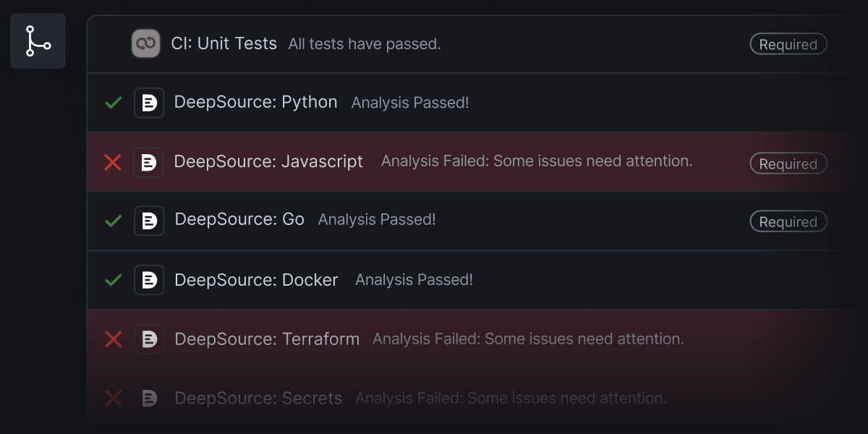Open the DeepSource: Javascript check details
This screenshot has width=868, height=434.
click(x=268, y=161)
